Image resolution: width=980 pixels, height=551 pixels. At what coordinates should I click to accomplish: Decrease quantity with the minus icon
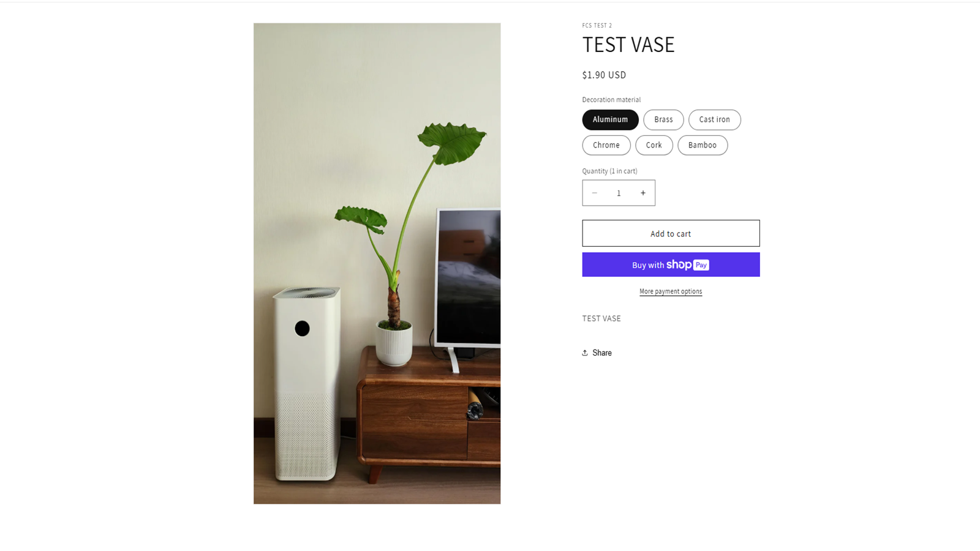point(594,193)
